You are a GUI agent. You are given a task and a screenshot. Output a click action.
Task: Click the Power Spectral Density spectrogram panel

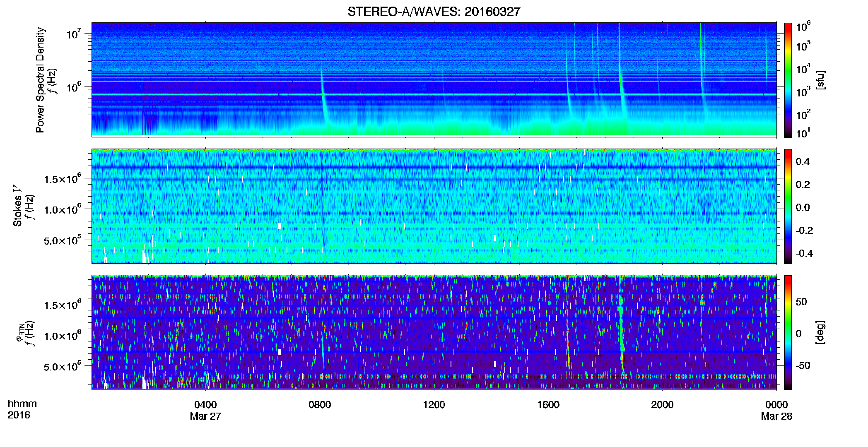(434, 79)
